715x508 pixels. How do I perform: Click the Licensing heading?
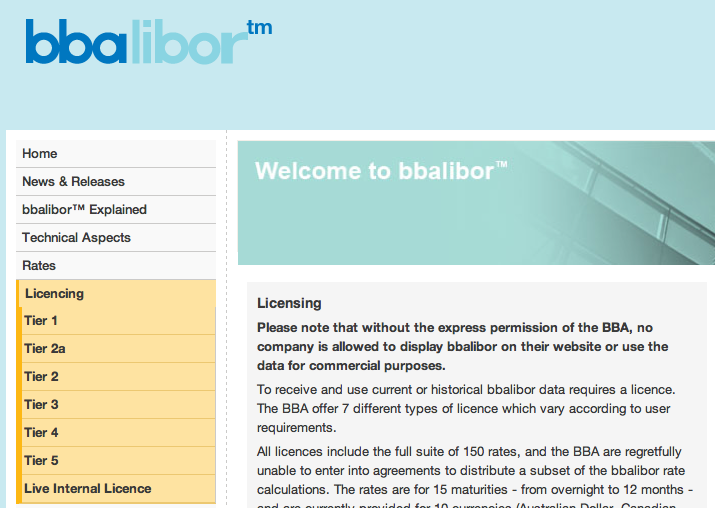point(289,303)
